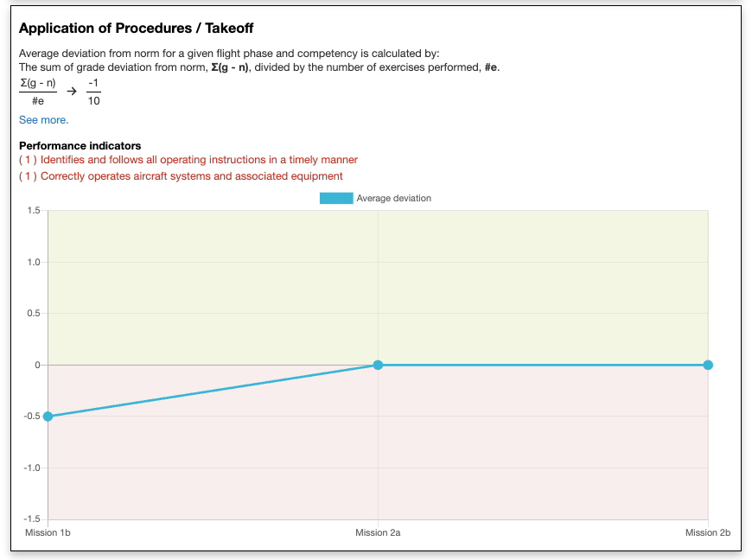Click the "Performance indicators" heading
Screen dimensions: 752x560
click(x=80, y=145)
